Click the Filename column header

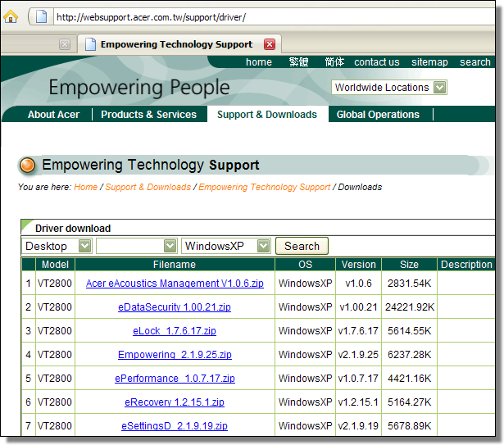175,265
